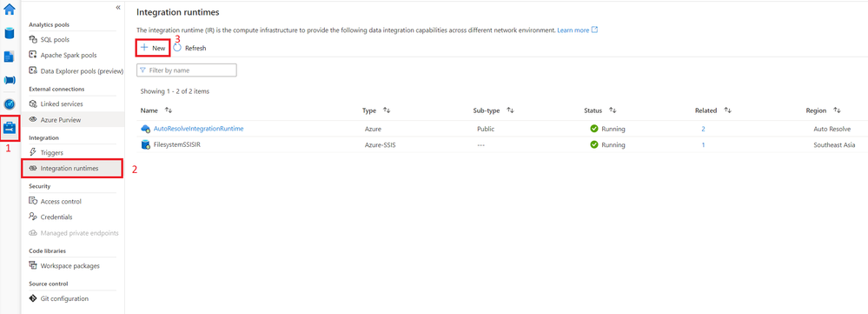Click the Credentials person-key icon
The image size is (868, 314).
click(x=33, y=217)
